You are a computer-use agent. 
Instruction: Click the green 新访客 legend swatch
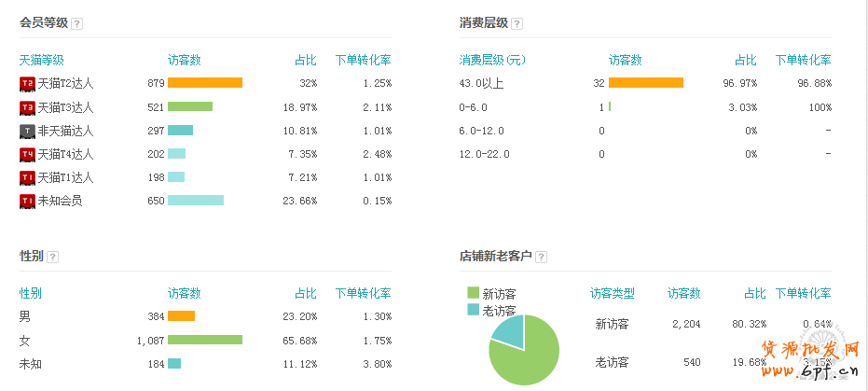(x=473, y=294)
